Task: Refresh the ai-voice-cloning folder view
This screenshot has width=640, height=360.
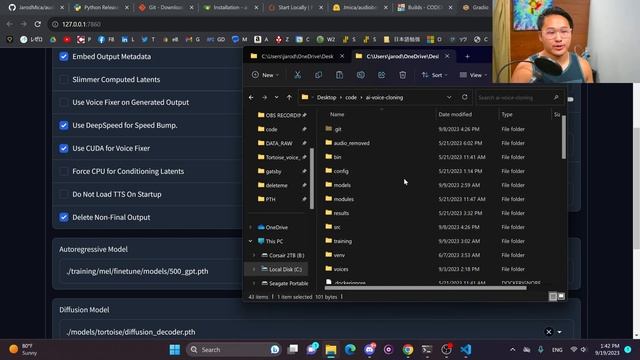Action: tap(464, 97)
